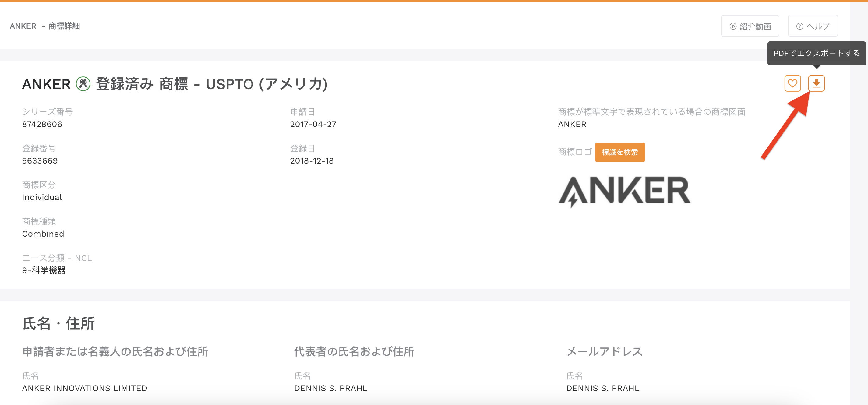Click the 申請者または名義人の氏名および住所 heading
Image resolution: width=868 pixels, height=405 pixels.
[115, 351]
